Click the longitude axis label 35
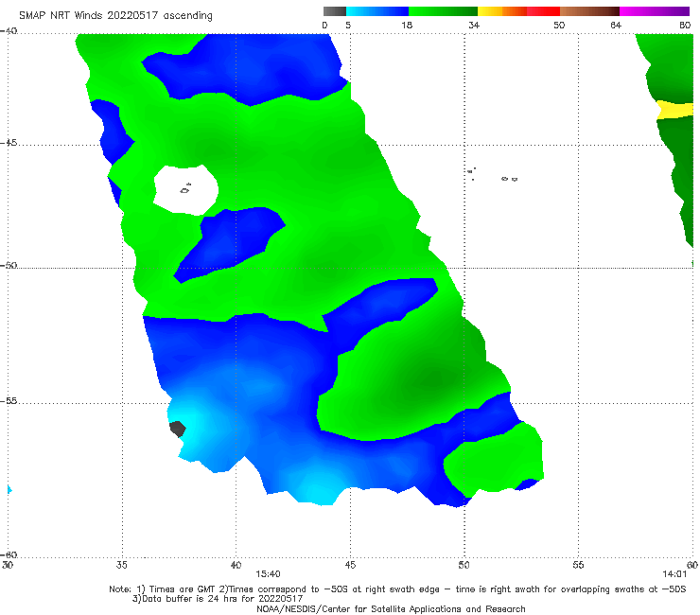 point(122,565)
